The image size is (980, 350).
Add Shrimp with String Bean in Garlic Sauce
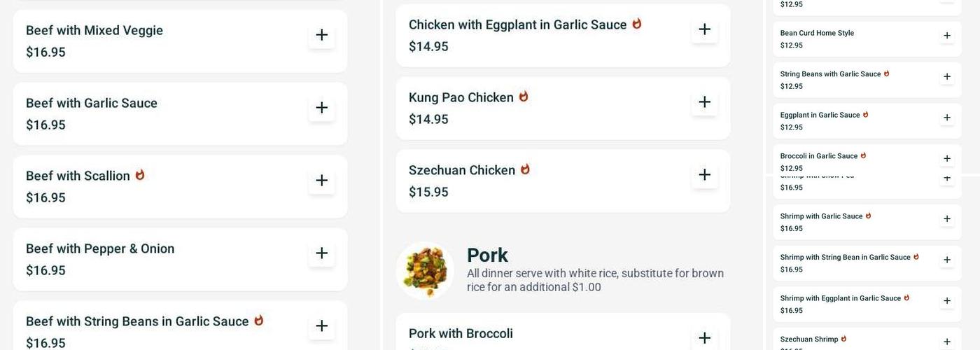pyautogui.click(x=947, y=260)
